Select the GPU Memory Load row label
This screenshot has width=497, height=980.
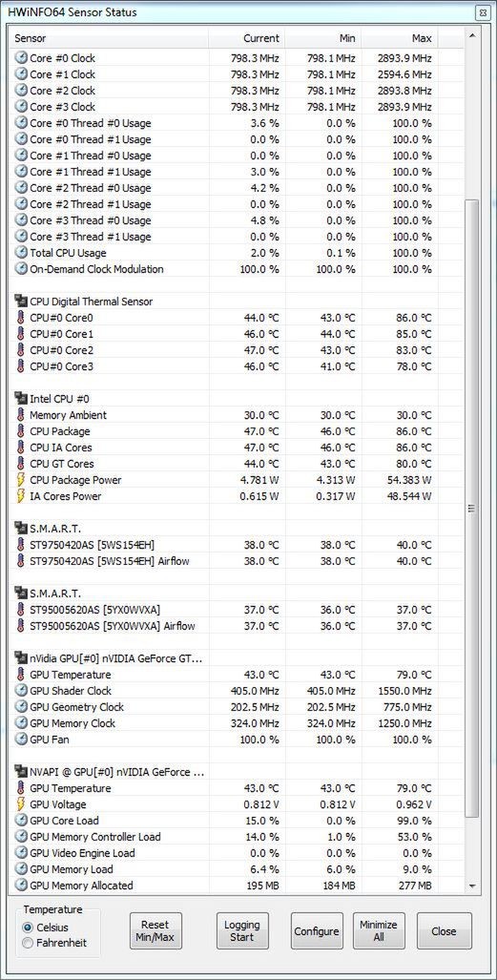coord(72,870)
